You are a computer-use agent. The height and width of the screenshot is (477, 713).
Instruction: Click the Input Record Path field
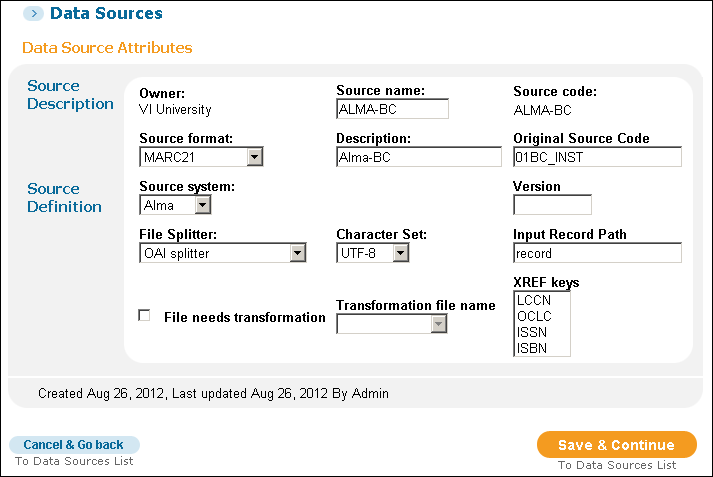[x=596, y=253]
